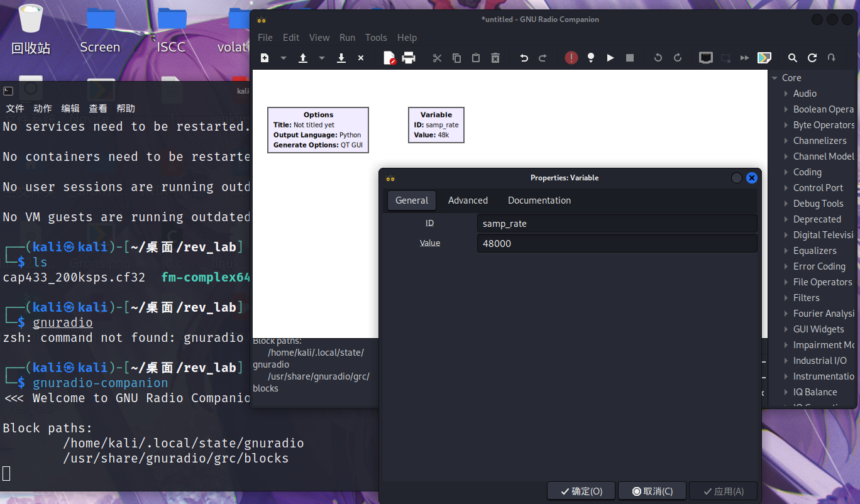Select the Variable samp_rate block on canvas

(436, 125)
